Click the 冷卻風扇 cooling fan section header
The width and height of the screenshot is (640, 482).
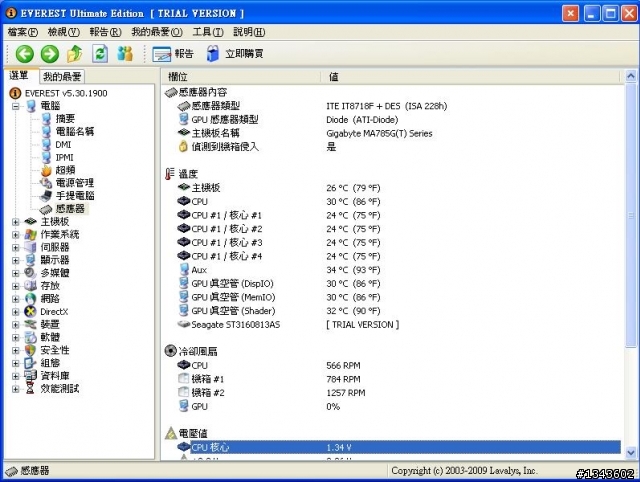191,351
